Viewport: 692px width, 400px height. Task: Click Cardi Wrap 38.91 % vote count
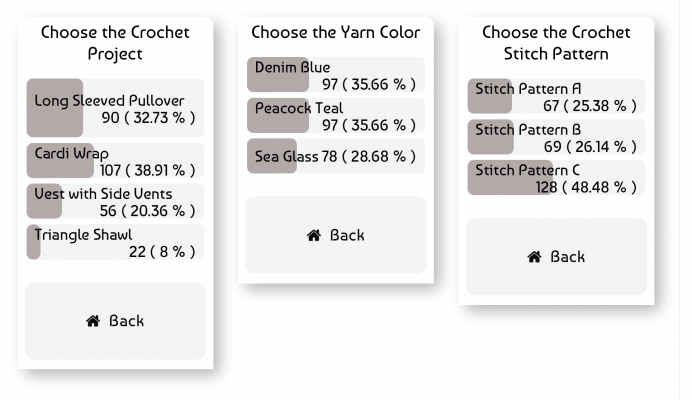pyautogui.click(x=147, y=170)
